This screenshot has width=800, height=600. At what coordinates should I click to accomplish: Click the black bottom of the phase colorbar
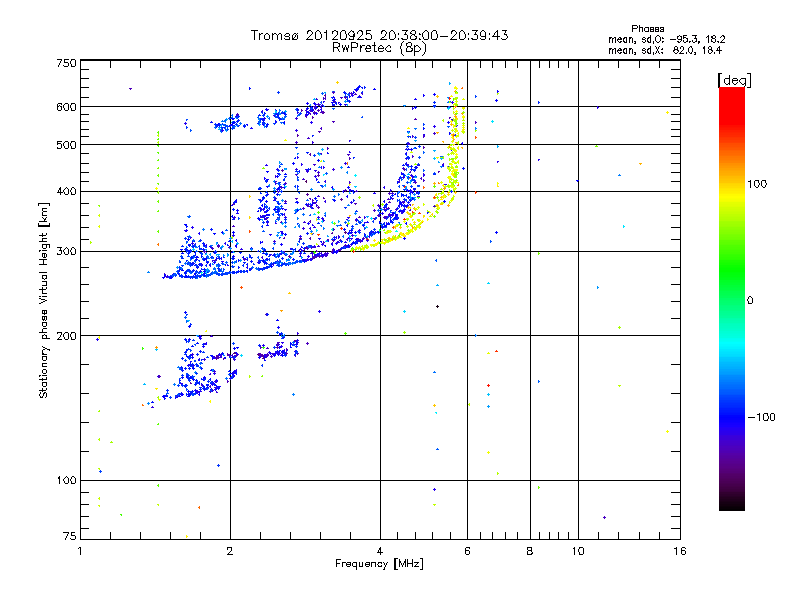pyautogui.click(x=732, y=503)
